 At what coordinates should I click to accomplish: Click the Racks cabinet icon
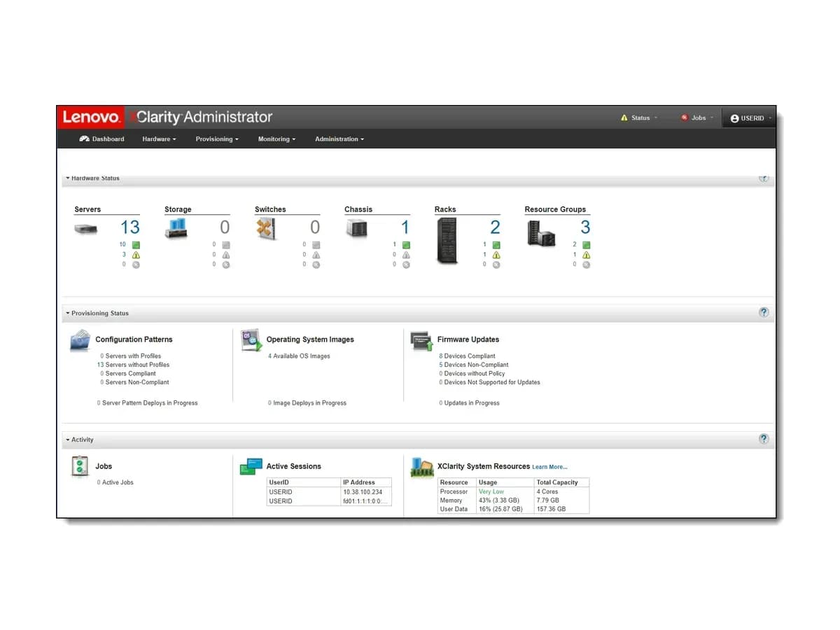point(447,240)
